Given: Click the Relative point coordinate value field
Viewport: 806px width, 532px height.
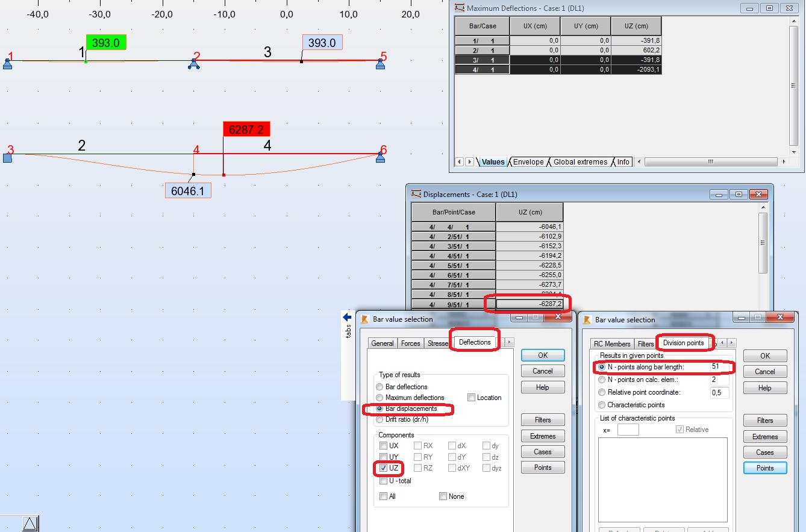Looking at the screenshot, I should [x=719, y=392].
